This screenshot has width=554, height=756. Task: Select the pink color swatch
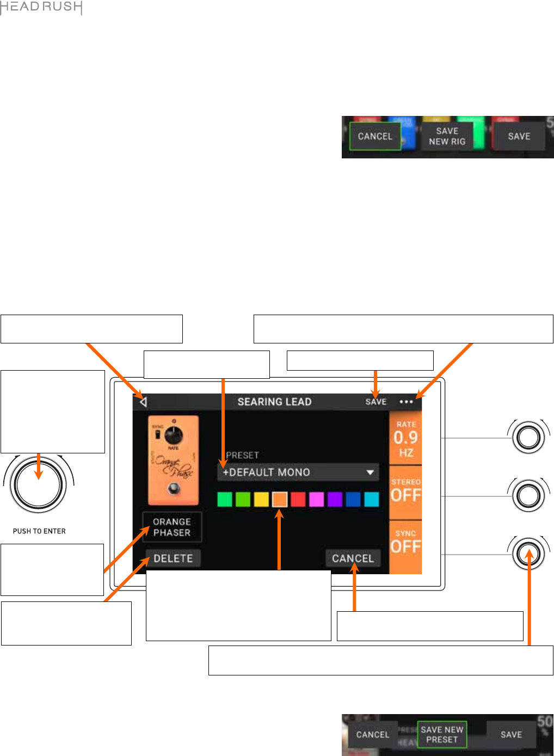316,499
